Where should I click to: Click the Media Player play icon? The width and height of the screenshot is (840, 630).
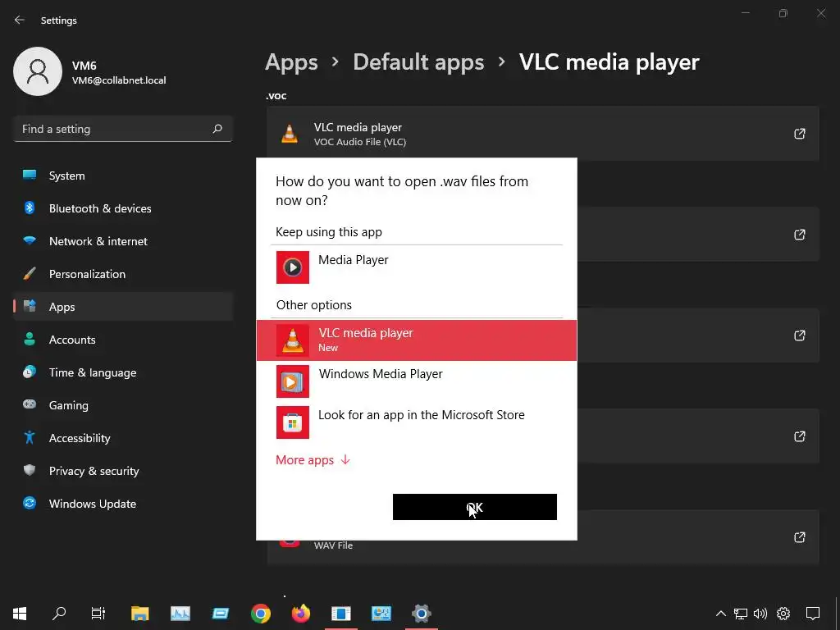click(x=293, y=267)
